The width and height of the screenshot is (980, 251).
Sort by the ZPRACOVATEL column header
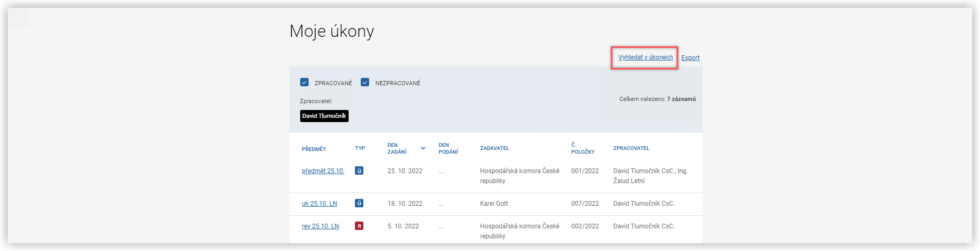[x=631, y=148]
